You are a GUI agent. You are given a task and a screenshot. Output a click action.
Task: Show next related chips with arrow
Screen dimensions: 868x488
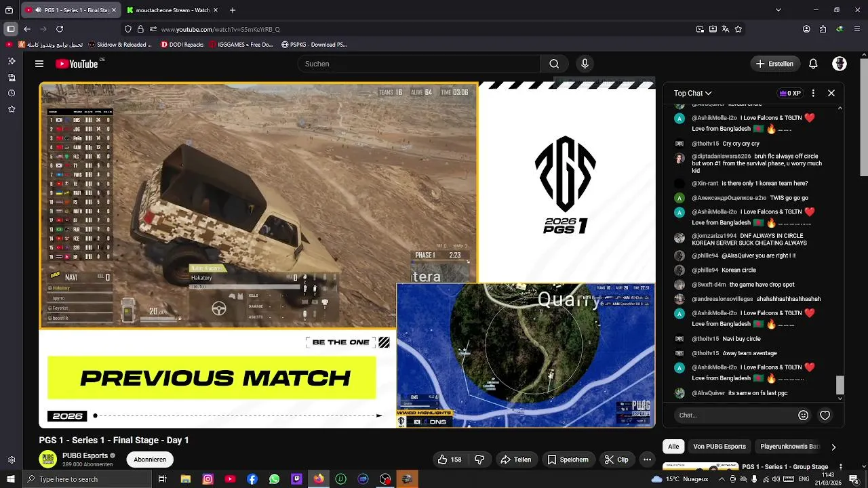point(833,447)
